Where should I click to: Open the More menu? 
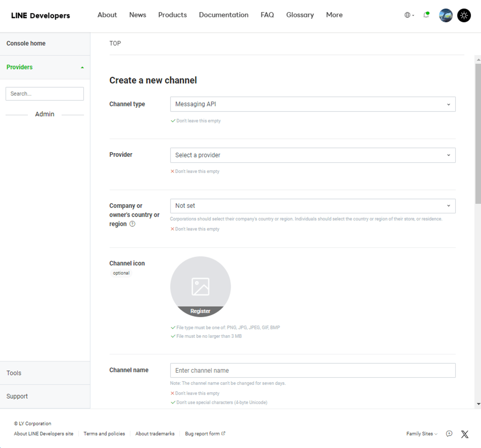click(x=334, y=15)
